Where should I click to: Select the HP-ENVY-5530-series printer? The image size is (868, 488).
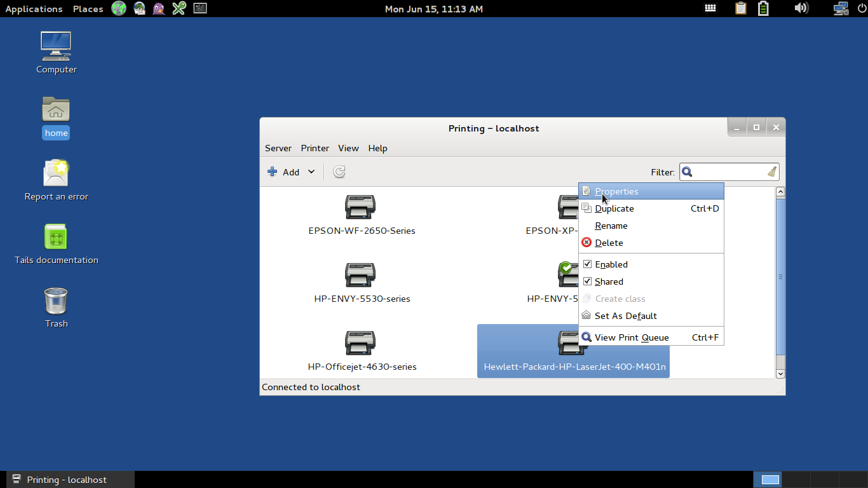[362, 283]
